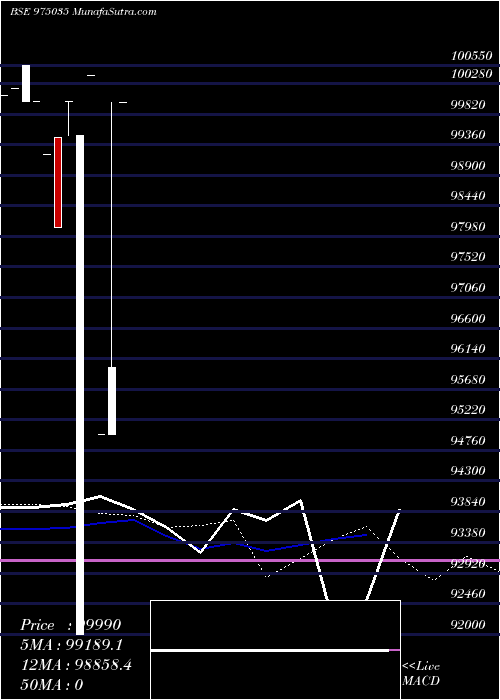500x700 pixels.
Task: Click the red candlestick body
Action: [x=58, y=182]
